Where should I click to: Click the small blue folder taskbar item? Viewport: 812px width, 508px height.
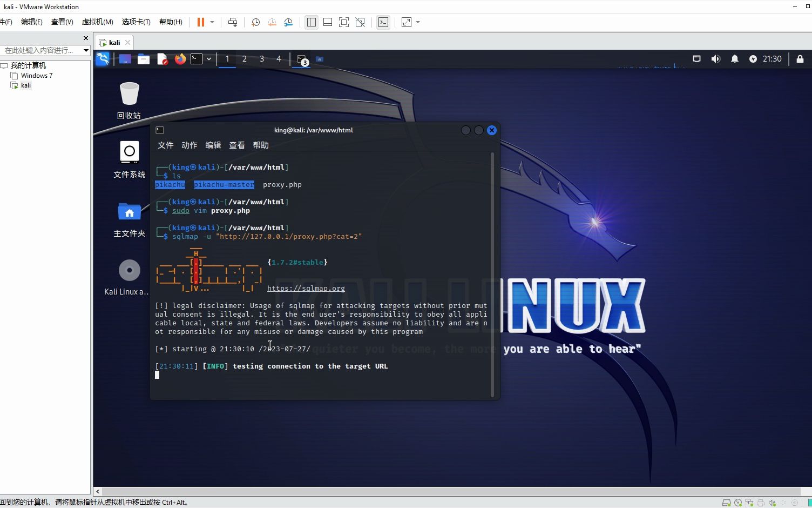tap(320, 59)
